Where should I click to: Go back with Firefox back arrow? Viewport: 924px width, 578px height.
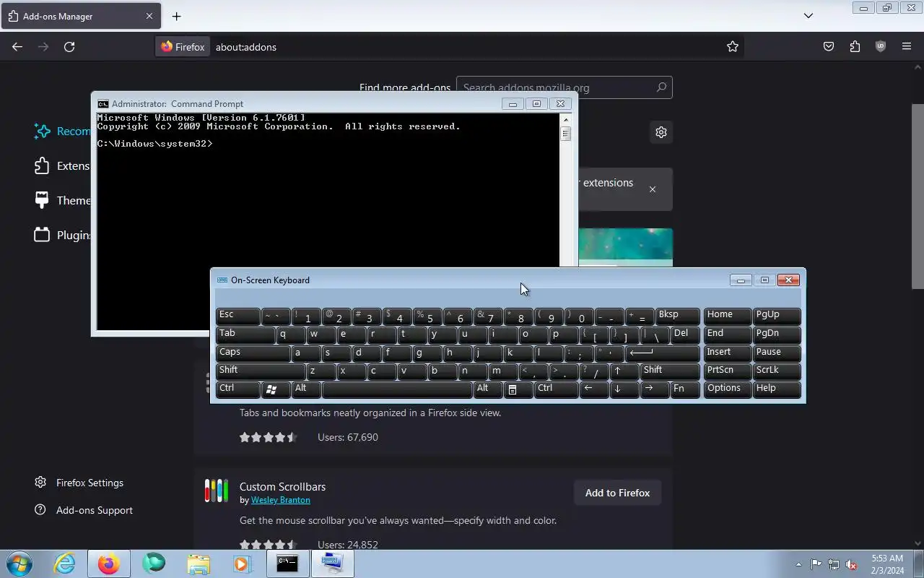[x=17, y=47]
